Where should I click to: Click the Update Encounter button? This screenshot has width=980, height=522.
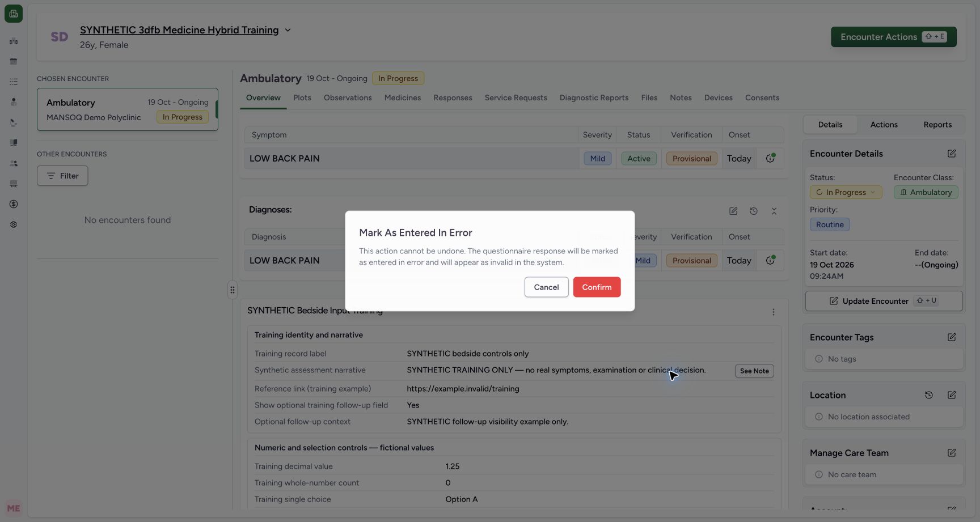[884, 301]
